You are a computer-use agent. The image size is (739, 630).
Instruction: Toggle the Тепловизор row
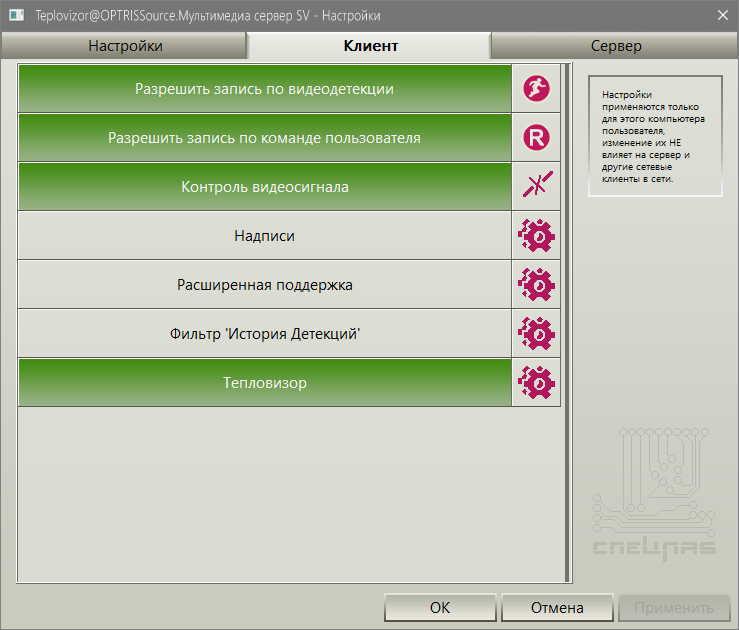coord(265,383)
